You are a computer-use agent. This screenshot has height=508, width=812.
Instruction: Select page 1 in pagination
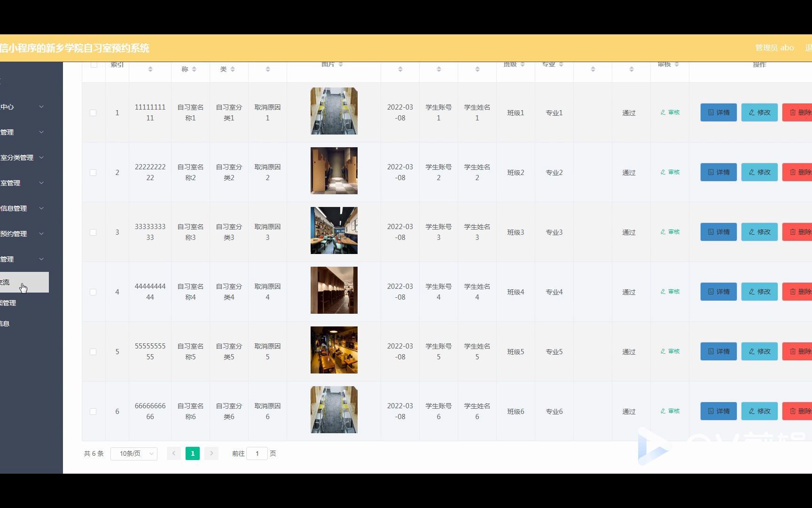pos(193,453)
